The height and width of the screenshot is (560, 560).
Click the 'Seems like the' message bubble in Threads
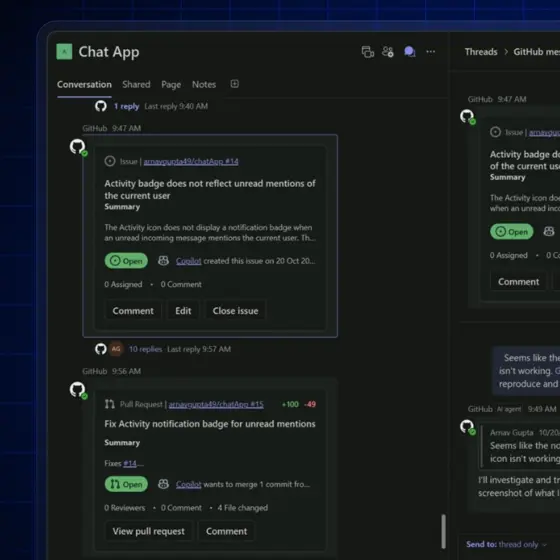pyautogui.click(x=526, y=371)
